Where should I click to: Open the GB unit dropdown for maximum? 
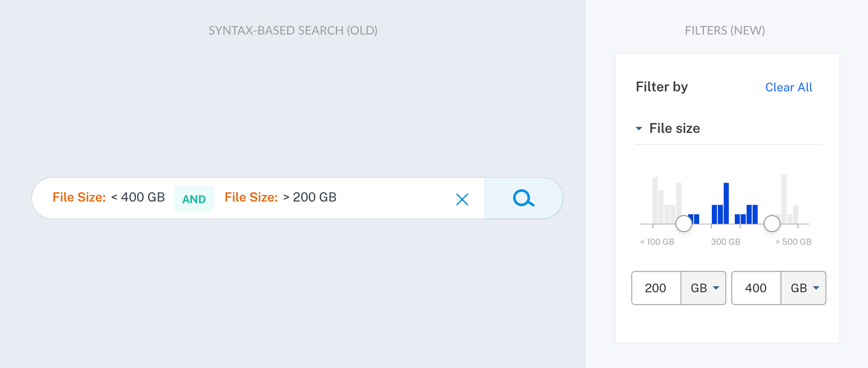tap(803, 288)
